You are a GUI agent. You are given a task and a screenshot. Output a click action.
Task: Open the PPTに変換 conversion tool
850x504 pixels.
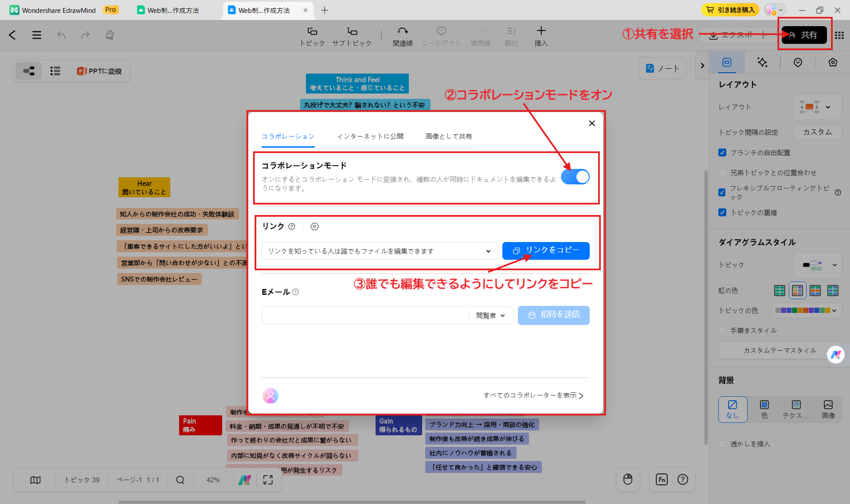click(99, 70)
